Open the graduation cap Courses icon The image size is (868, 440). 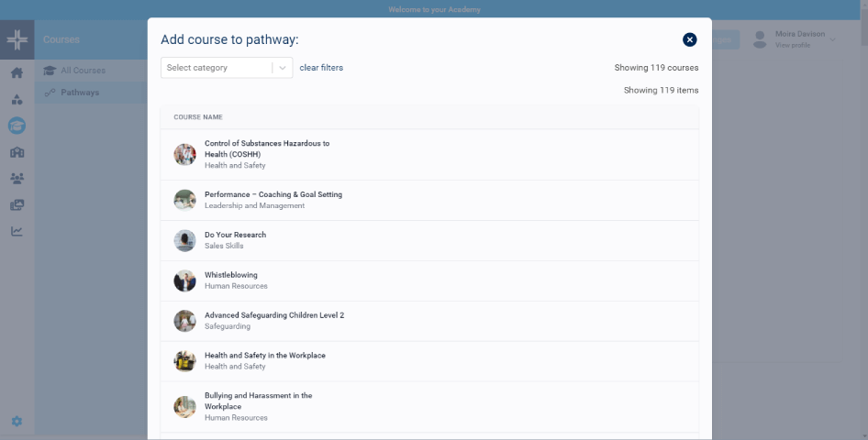coord(17,126)
